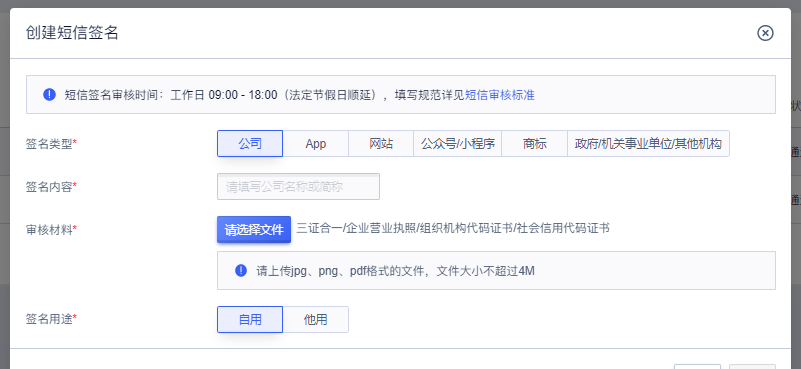Viewport: 801px width, 369px height.
Task: Select 商标 as signature type
Action: 534,144
